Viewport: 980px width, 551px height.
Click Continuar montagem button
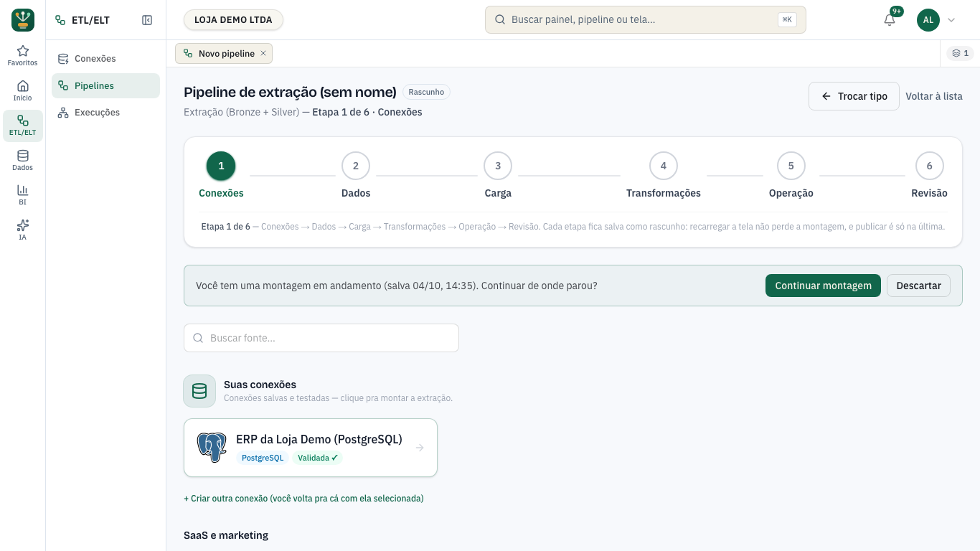(x=823, y=286)
